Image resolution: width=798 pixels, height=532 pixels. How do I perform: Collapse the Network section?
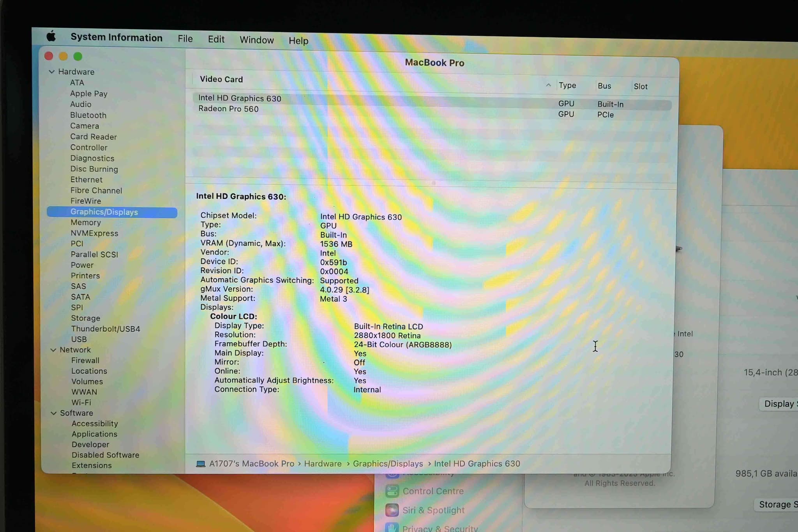click(53, 350)
